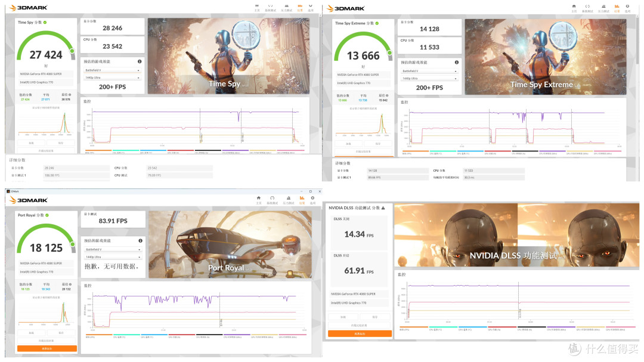The image size is (644, 362).
Task: Open 1440p Ultra resolution dropdown in Time Spy window
Action: coord(112,78)
